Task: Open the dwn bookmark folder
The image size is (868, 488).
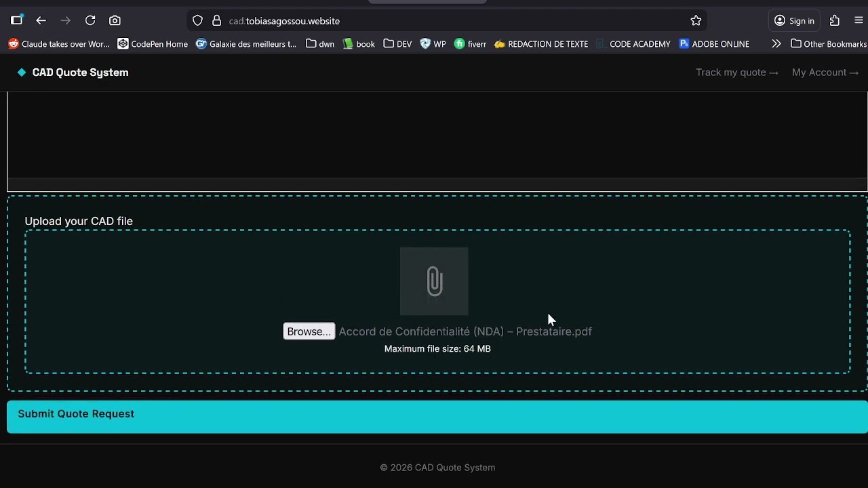Action: pos(320,44)
